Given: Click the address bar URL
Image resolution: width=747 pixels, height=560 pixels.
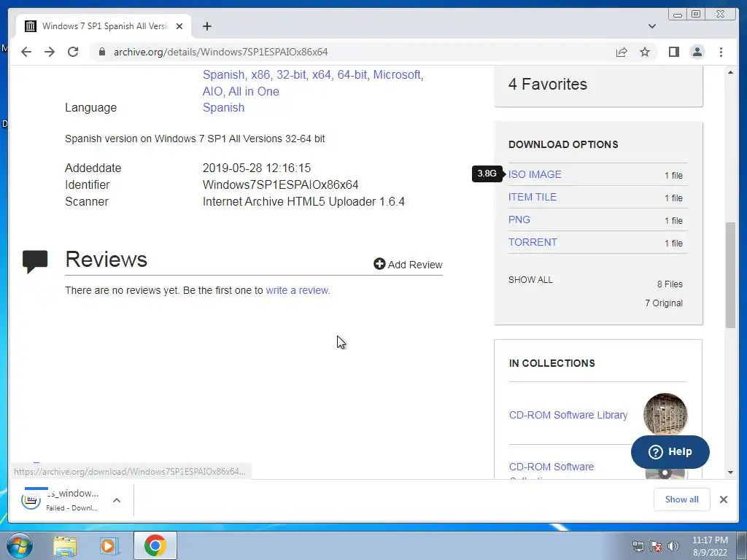Looking at the screenshot, I should 220,52.
